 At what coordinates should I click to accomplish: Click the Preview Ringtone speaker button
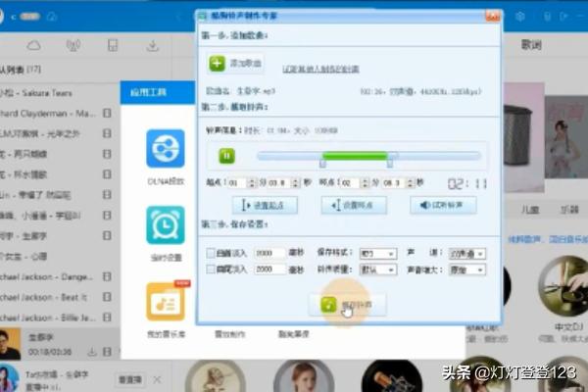point(442,205)
